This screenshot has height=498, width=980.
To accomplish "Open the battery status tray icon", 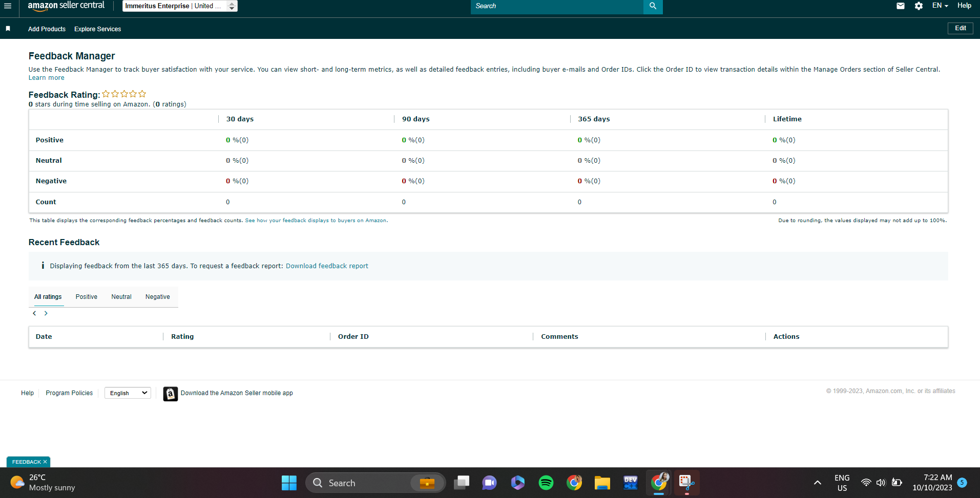I will pos(897,483).
